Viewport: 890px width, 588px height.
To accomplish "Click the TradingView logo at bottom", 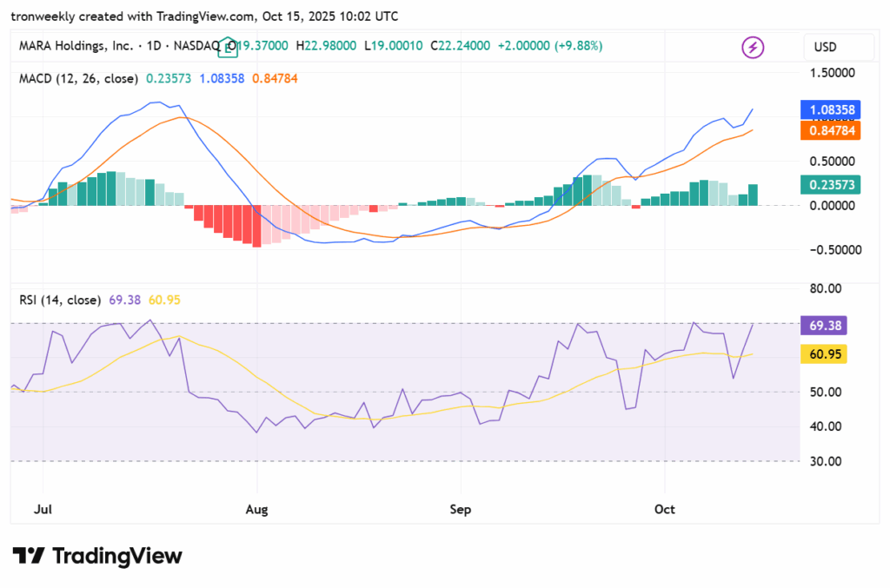I will point(97,556).
